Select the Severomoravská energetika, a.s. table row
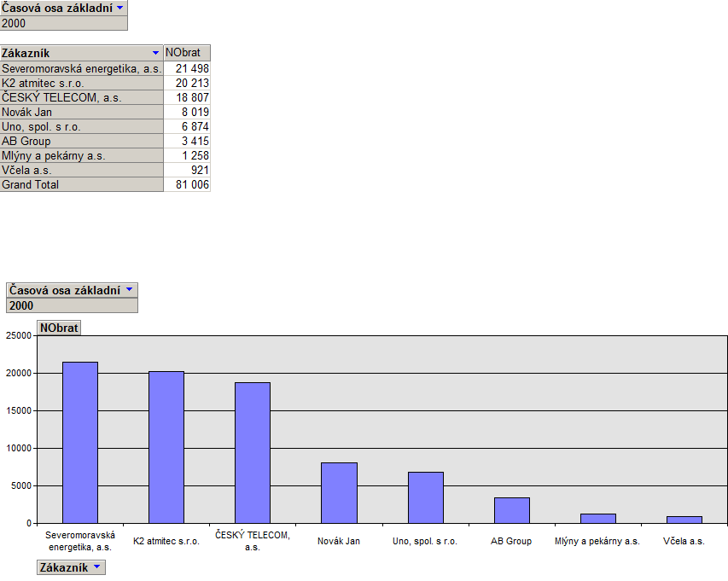728x581 pixels. (x=105, y=69)
